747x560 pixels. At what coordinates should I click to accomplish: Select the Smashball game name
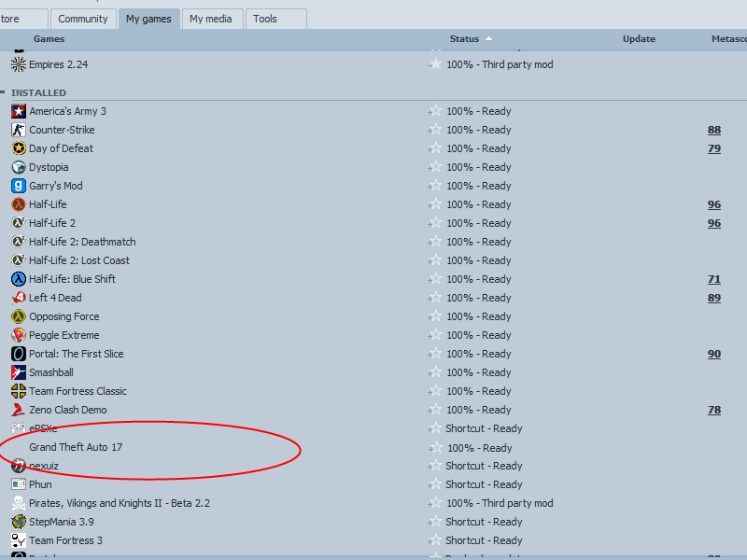point(51,372)
